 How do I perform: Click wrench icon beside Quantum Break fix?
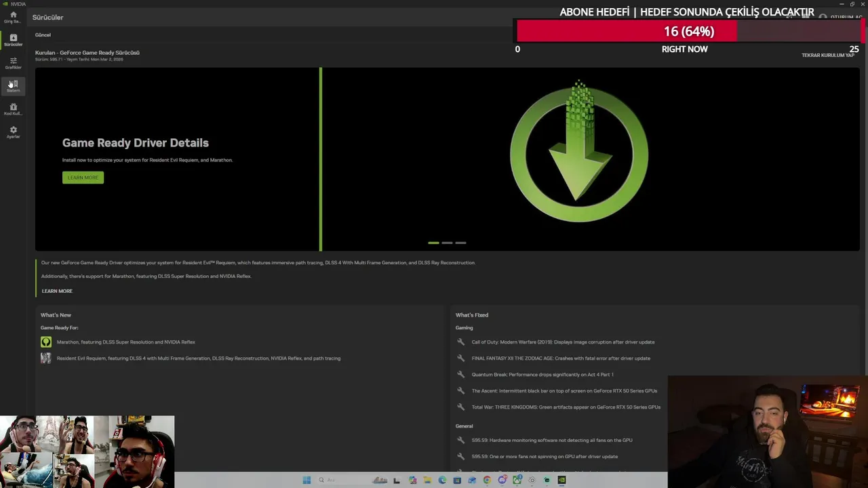[461, 375]
